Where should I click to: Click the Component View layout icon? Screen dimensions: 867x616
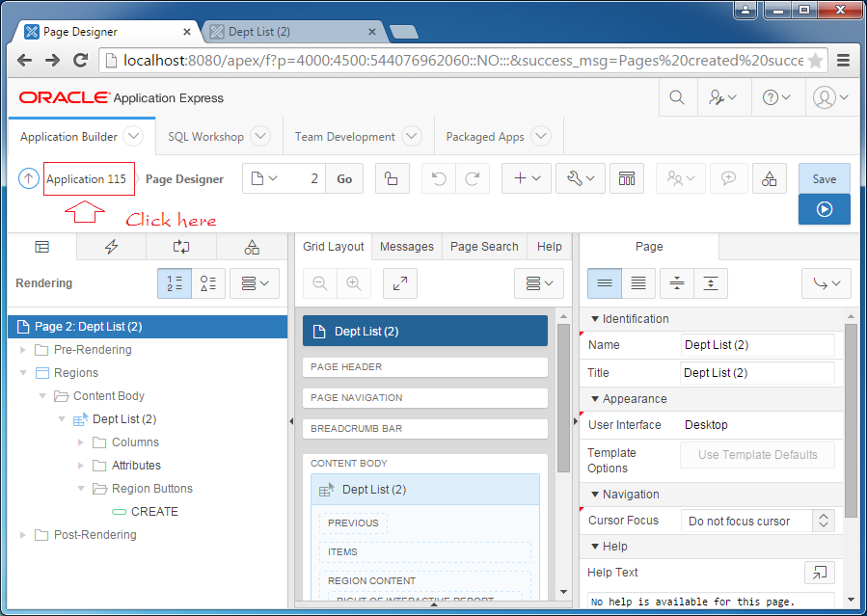(627, 178)
